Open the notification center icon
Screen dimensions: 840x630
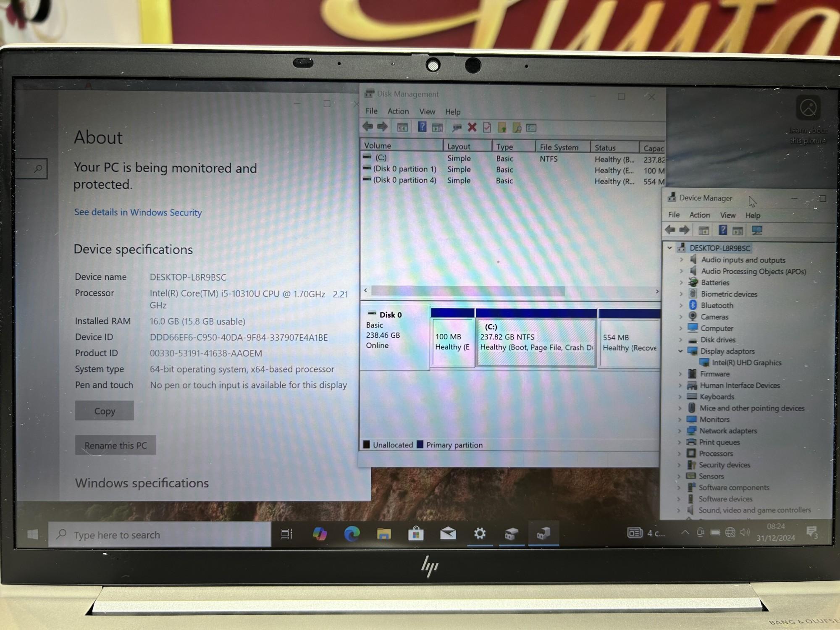(812, 532)
